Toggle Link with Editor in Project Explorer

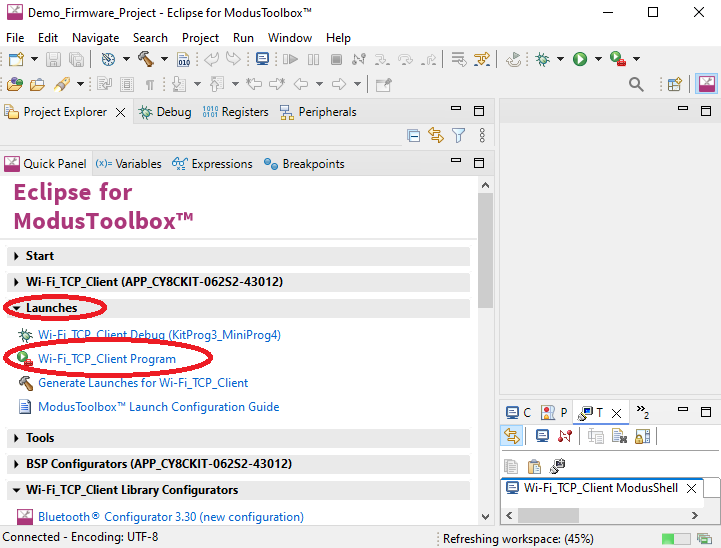click(435, 135)
